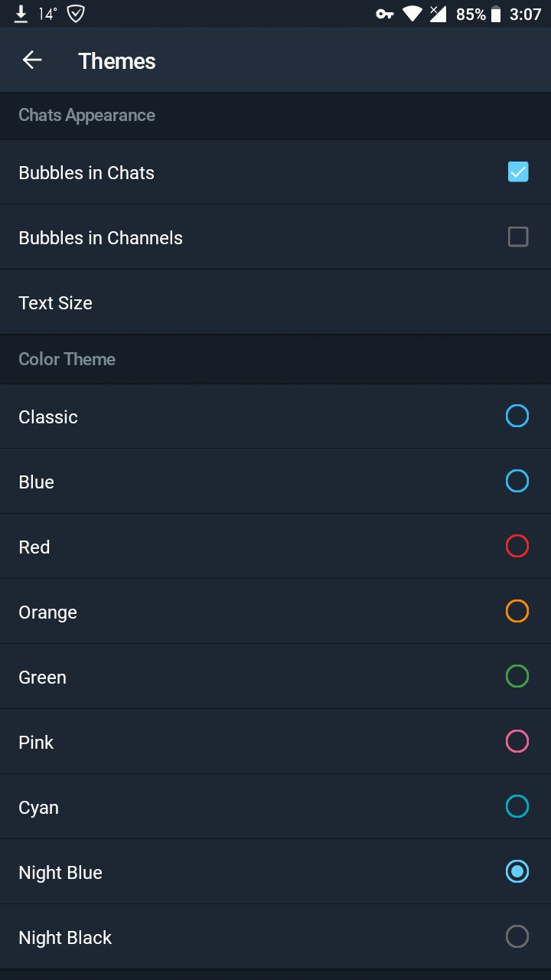Tap the cellular signal icon
Image resolution: width=551 pixels, height=980 pixels.
(438, 14)
